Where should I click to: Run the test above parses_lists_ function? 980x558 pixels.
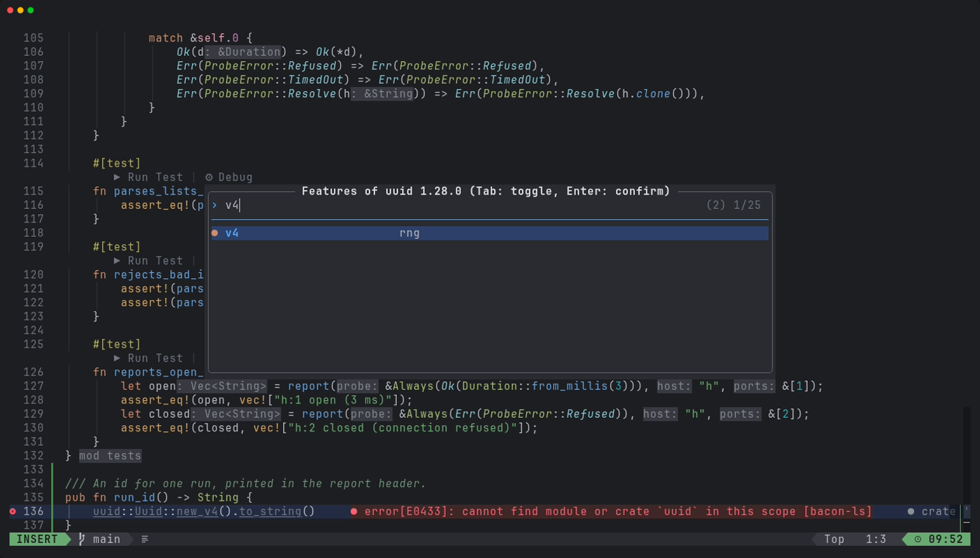coord(148,177)
